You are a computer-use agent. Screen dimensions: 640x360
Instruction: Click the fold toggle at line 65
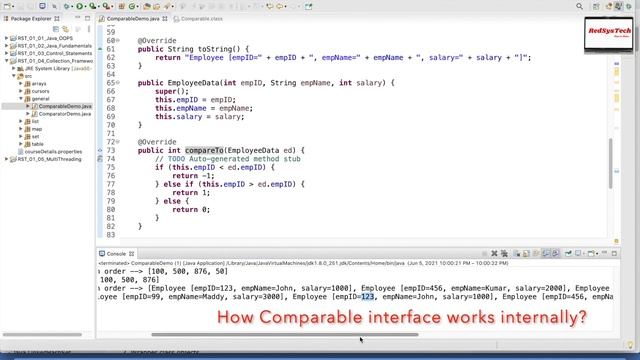[x=118, y=82]
